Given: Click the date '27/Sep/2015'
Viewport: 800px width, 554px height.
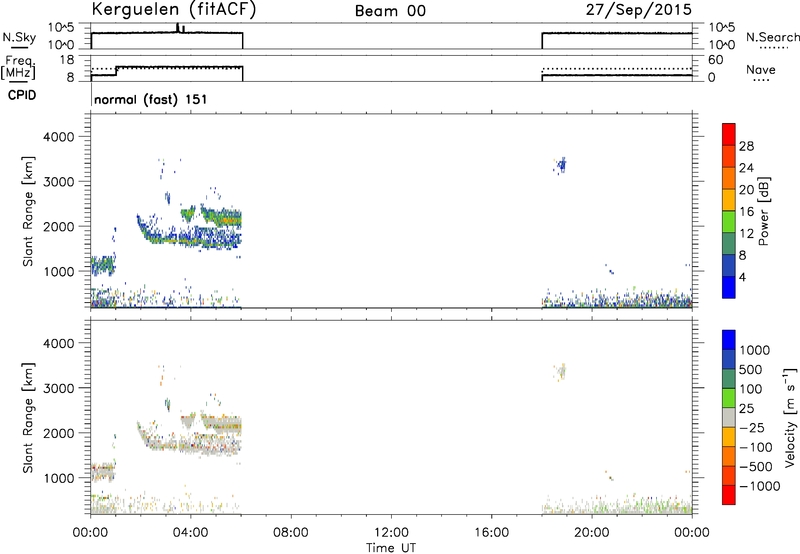Looking at the screenshot, I should 639,9.
